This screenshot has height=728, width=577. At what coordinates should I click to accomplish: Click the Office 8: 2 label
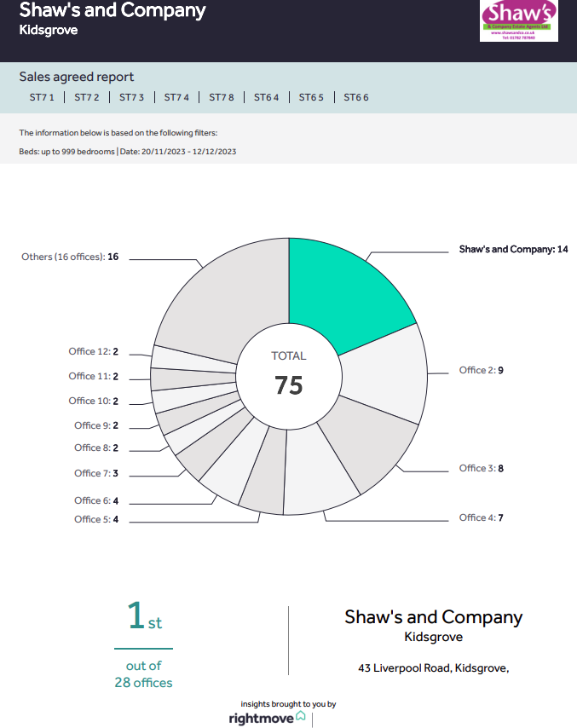96,448
